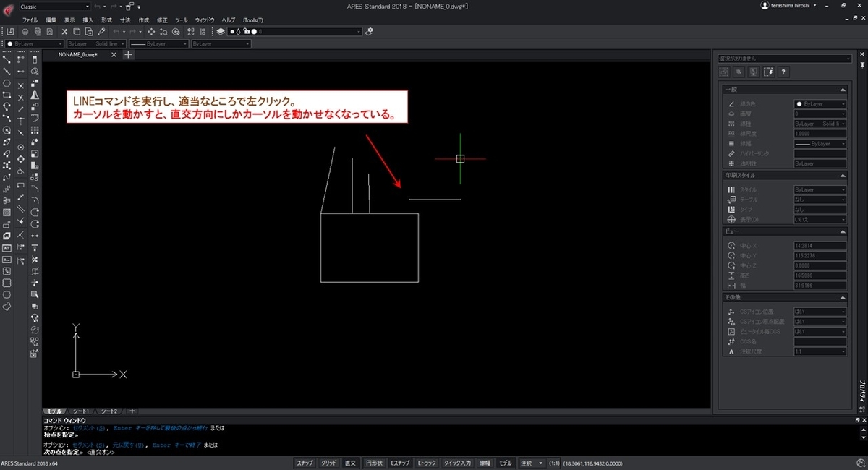Switch to the シート1 tab
Viewport: 868px width, 470px height.
tap(80, 410)
